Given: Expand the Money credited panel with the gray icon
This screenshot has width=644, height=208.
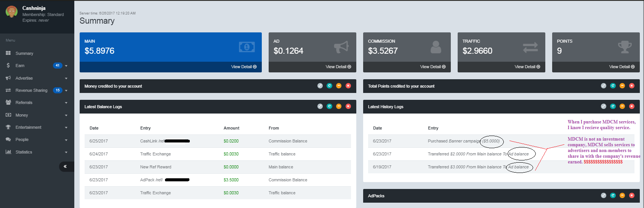Looking at the screenshot, I should click(x=320, y=86).
